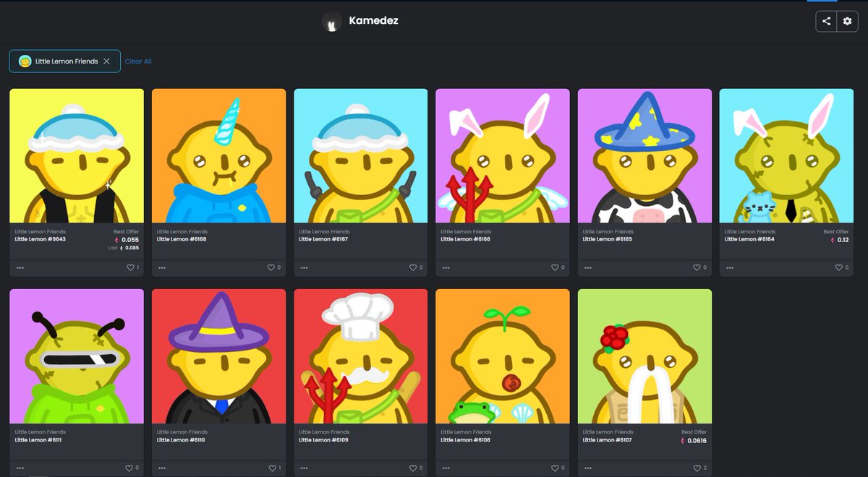Image resolution: width=868 pixels, height=477 pixels.
Task: Tap the heart on Little Lemon #6110
Action: [273, 468]
